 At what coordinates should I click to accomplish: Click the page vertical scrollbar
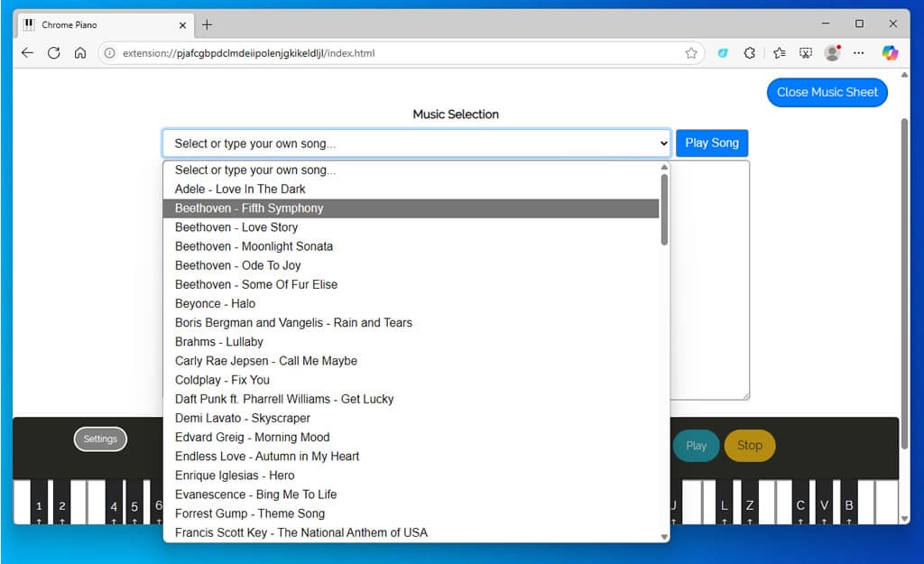point(904,282)
